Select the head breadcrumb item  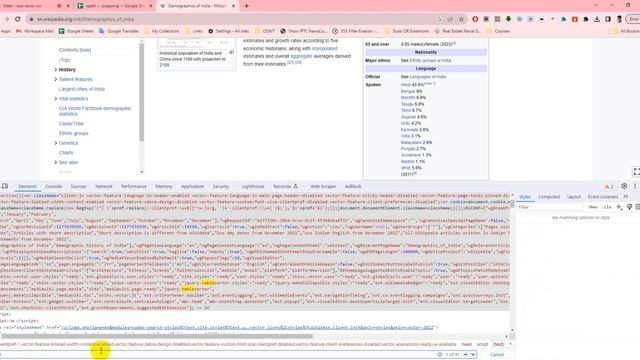click(466, 344)
